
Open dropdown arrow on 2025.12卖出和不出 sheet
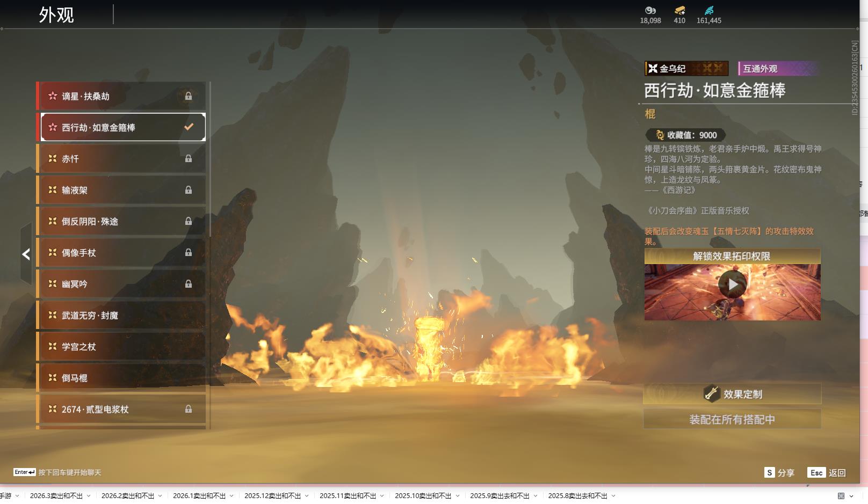pyautogui.click(x=307, y=496)
